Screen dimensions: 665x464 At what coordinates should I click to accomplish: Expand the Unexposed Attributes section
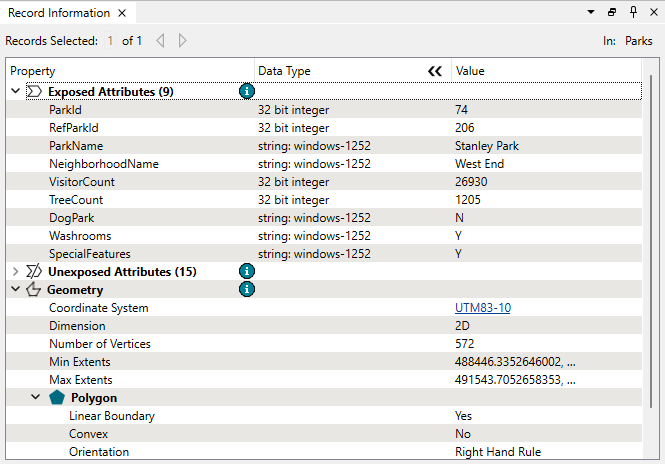pos(15,271)
